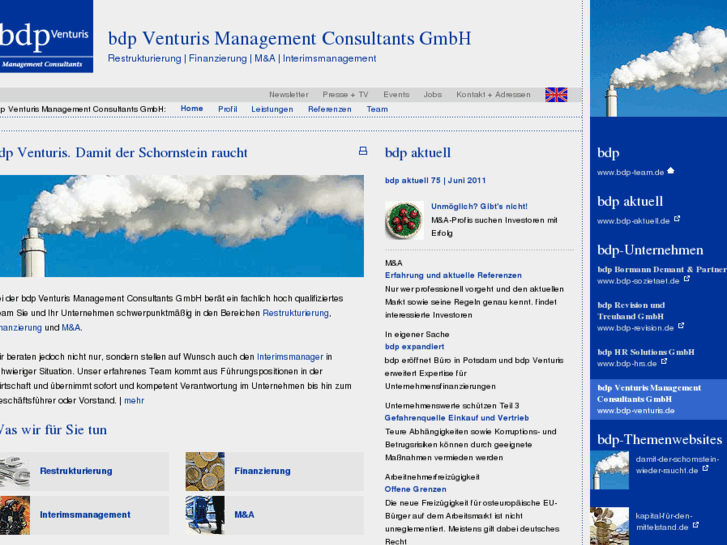The height and width of the screenshot is (545, 727).
Task: Select the Referenzen navigation tab
Action: coord(330,109)
